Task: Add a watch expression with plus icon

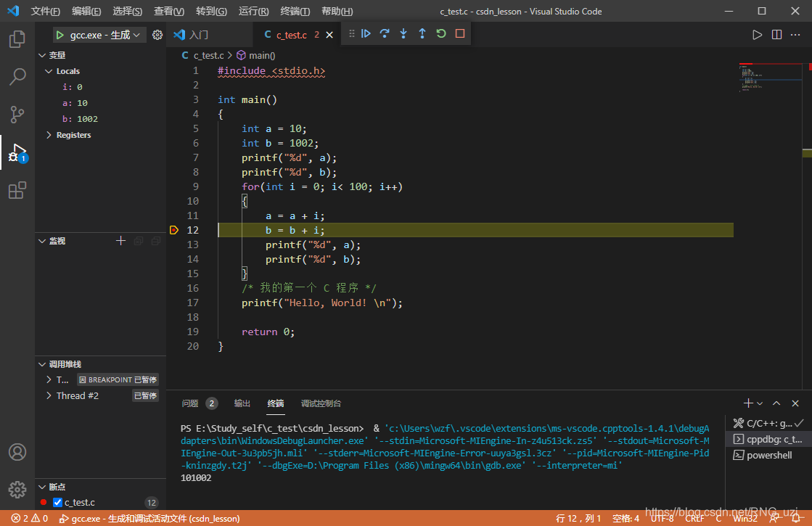Action: pos(120,241)
